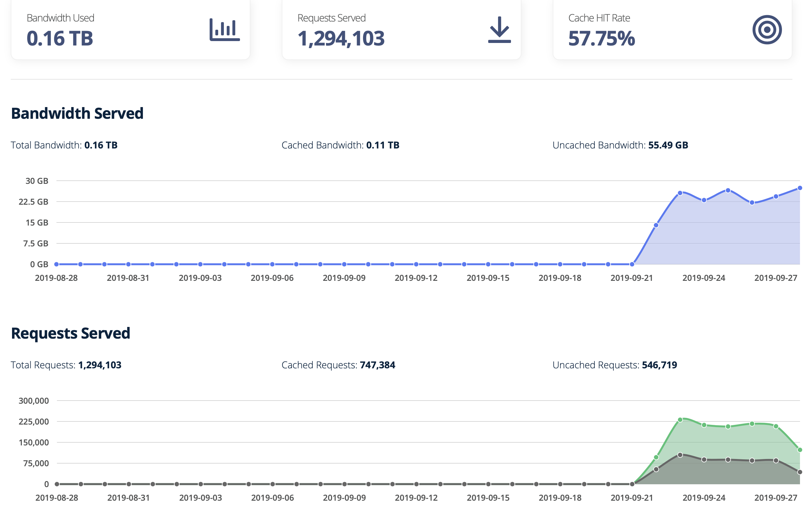Viewport: 812px width, 525px height.
Task: Click Uncached Bandwidth 55.49 GB label
Action: 620,145
